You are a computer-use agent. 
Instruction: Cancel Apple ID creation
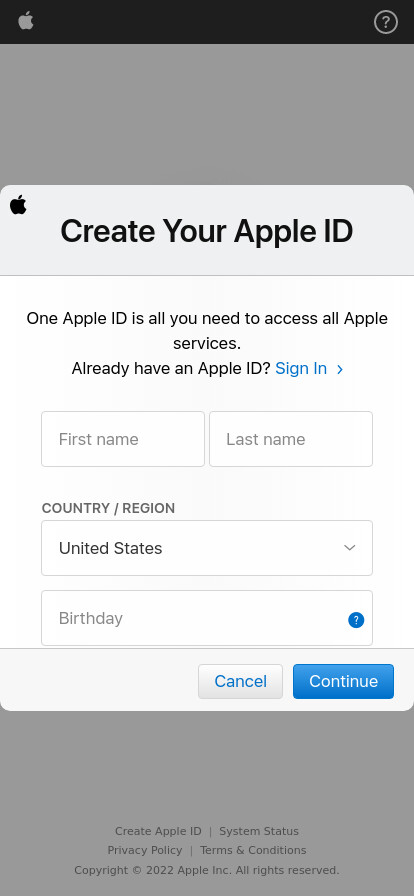[x=241, y=681]
